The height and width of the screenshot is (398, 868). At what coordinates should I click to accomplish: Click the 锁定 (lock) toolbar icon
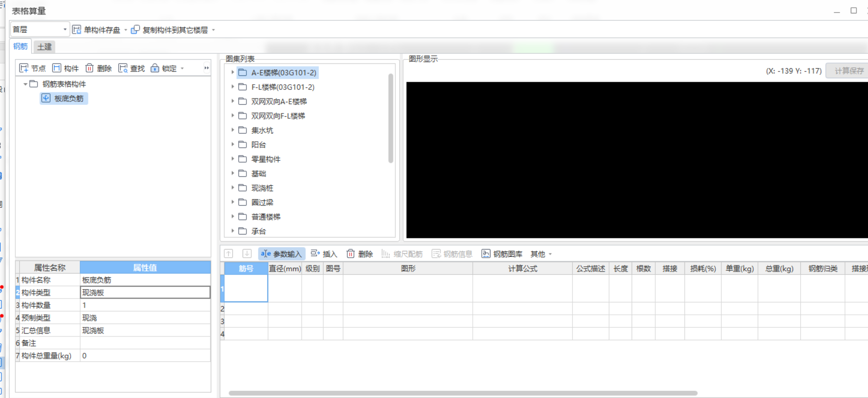155,68
